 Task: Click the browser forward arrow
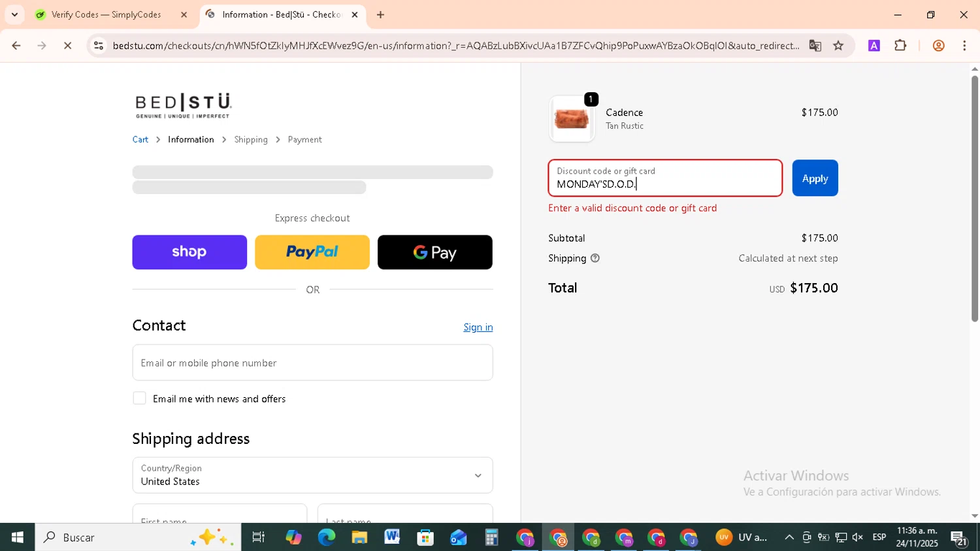tap(42, 46)
